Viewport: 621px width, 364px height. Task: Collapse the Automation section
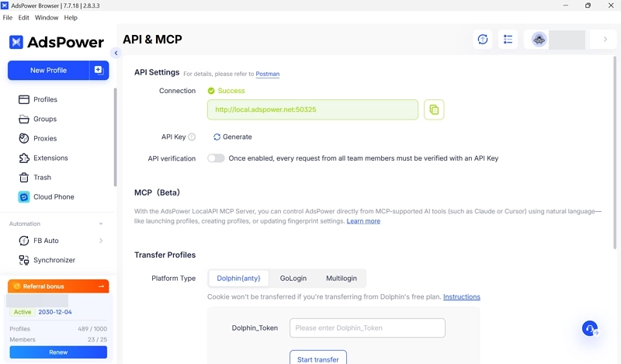tap(101, 224)
